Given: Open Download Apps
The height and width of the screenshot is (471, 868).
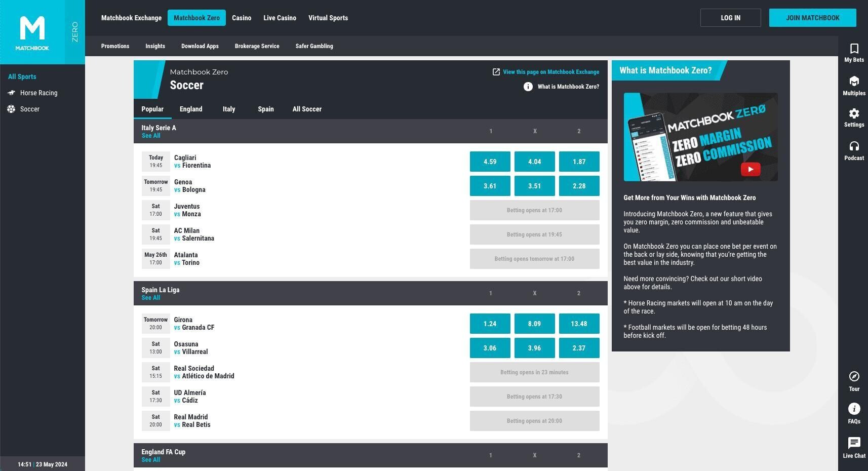Looking at the screenshot, I should point(200,46).
